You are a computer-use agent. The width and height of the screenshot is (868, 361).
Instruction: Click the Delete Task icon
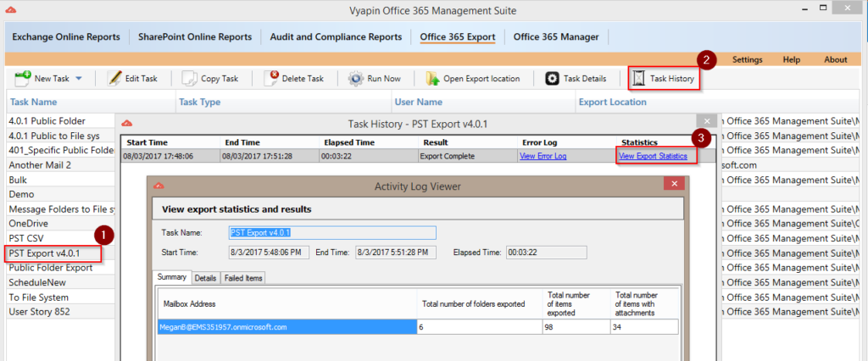271,79
